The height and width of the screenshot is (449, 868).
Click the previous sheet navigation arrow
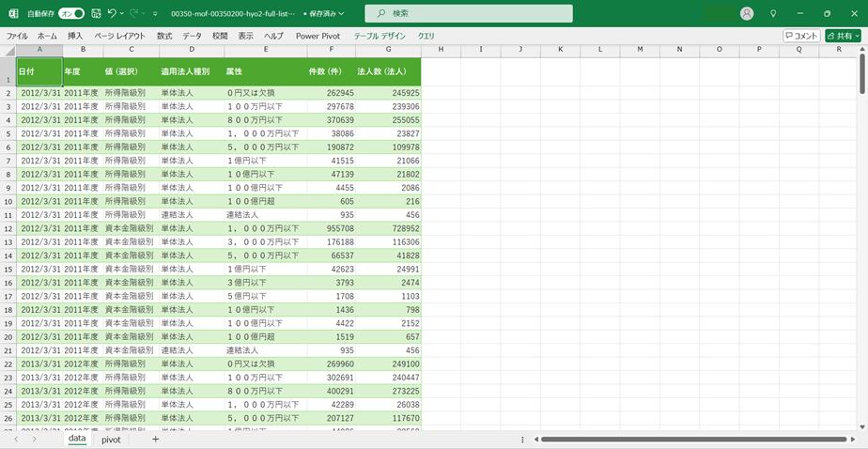[16, 439]
